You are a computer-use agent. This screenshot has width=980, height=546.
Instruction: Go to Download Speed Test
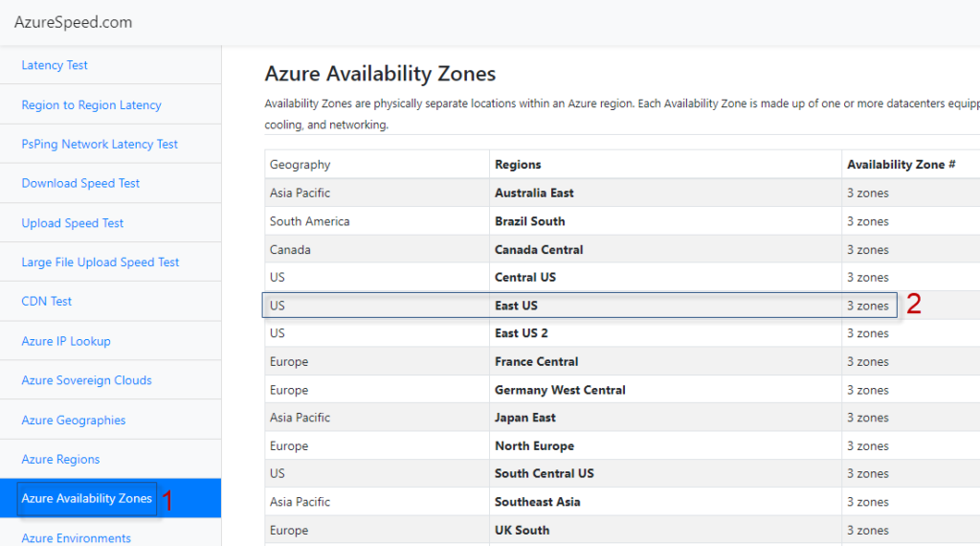(x=80, y=183)
